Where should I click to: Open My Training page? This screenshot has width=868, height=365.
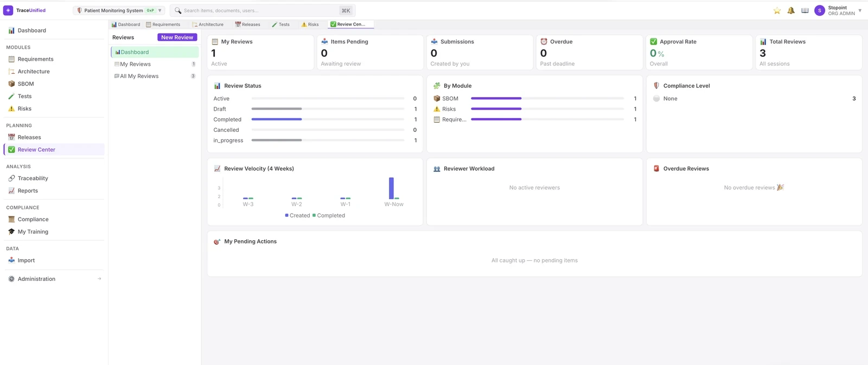54,232
